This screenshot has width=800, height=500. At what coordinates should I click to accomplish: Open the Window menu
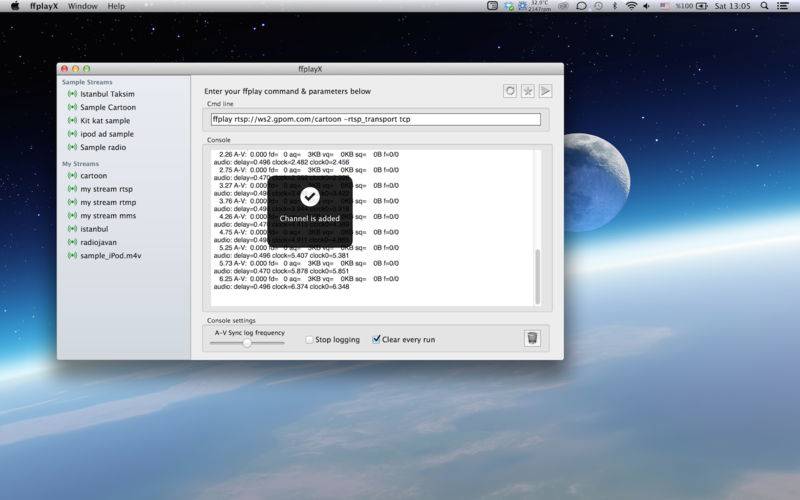(x=83, y=6)
